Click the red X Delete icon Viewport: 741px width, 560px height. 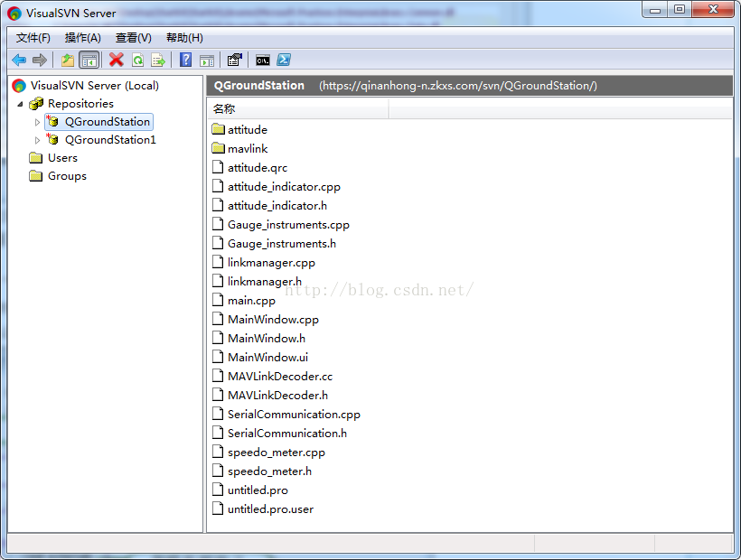pyautogui.click(x=117, y=60)
